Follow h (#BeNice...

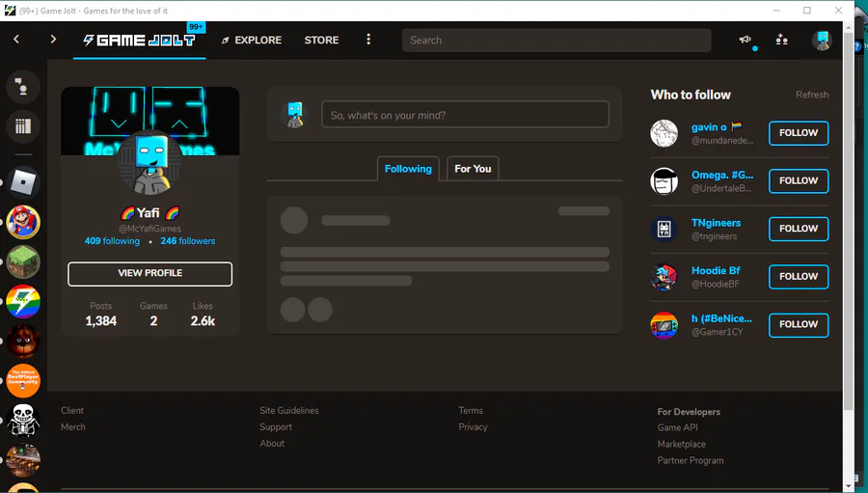[799, 324]
